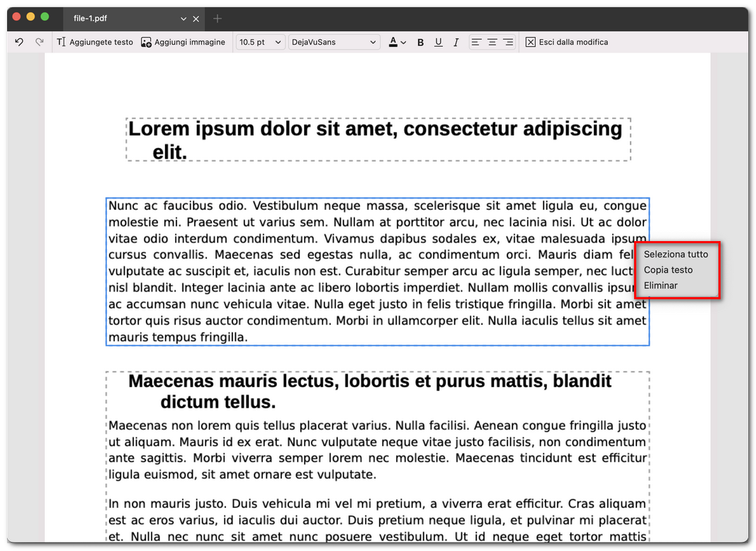The image size is (756, 551).
Task: Toggle italic formatting
Action: click(456, 42)
